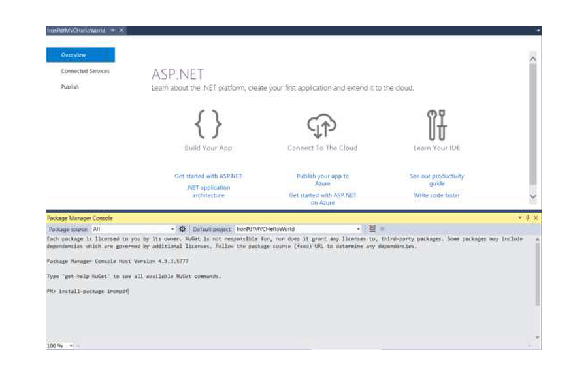Pin the IronPdfMVCHelloWorld tab
The width and height of the screenshot is (588, 376).
tap(113, 30)
